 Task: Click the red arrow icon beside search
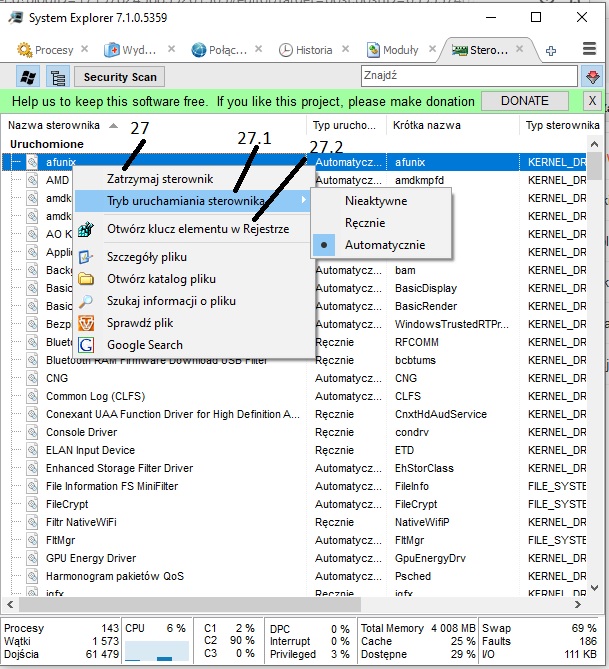[592, 77]
